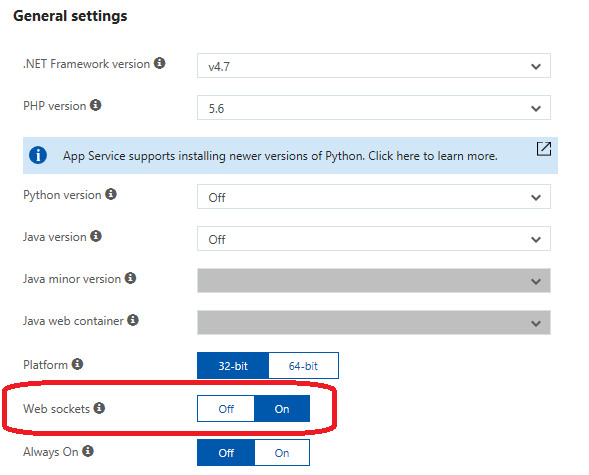The image size is (589, 475).
Task: Click the Always On info icon
Action: coord(88,451)
